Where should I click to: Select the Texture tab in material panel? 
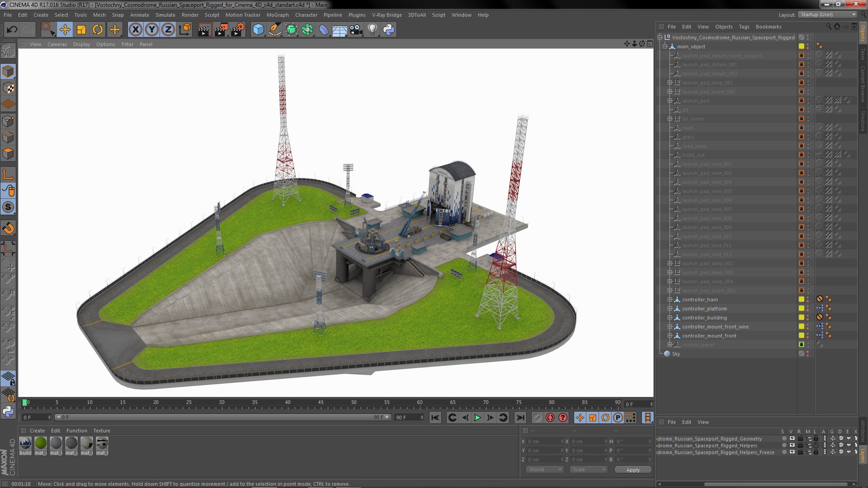tap(101, 430)
